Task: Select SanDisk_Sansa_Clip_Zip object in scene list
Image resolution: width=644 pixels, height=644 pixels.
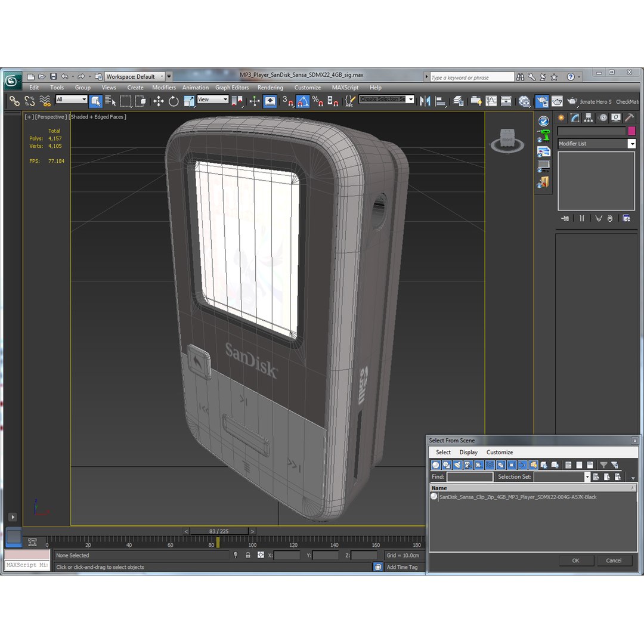Action: coord(518,497)
